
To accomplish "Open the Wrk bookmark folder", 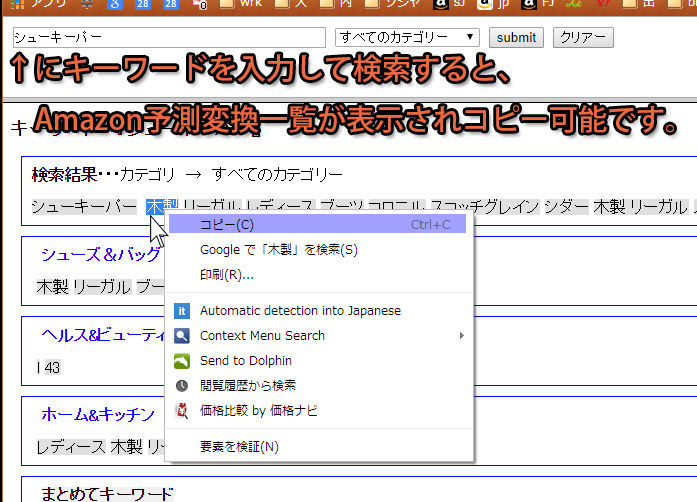I will tap(243, 4).
